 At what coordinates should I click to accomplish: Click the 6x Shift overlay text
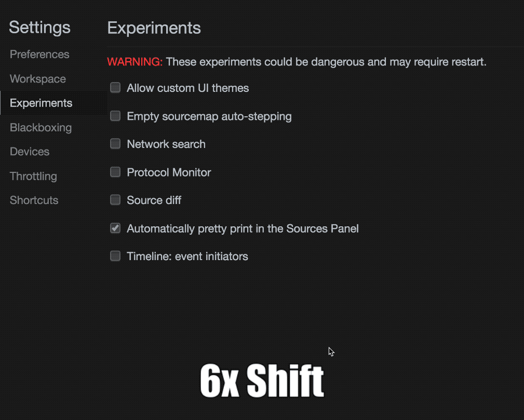click(x=262, y=381)
